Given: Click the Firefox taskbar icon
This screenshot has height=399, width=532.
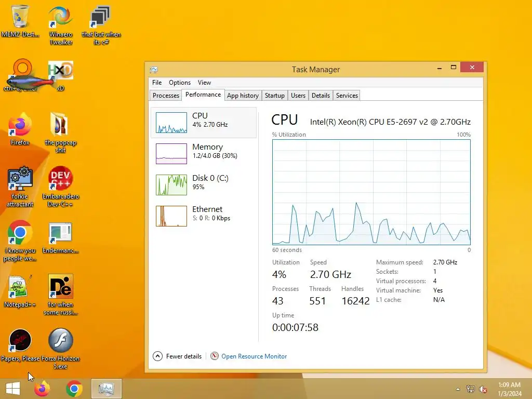Looking at the screenshot, I should pyautogui.click(x=42, y=389).
